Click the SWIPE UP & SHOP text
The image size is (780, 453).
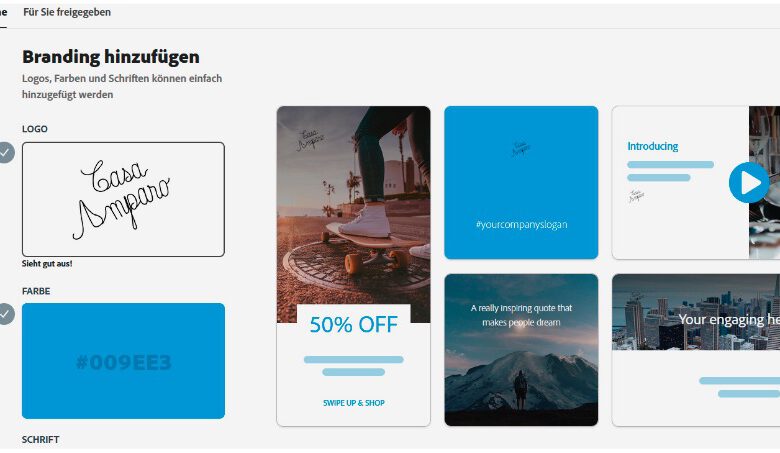point(354,403)
